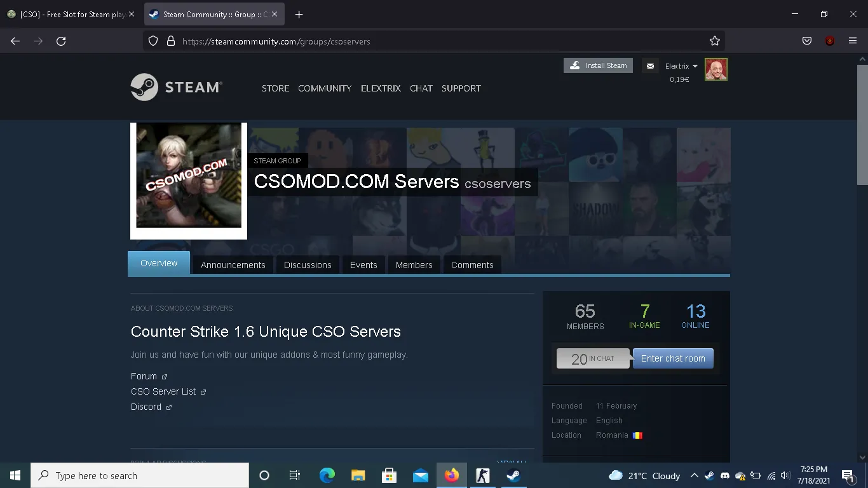This screenshot has height=488, width=868.
Task: View the 65 Members count
Action: click(585, 316)
